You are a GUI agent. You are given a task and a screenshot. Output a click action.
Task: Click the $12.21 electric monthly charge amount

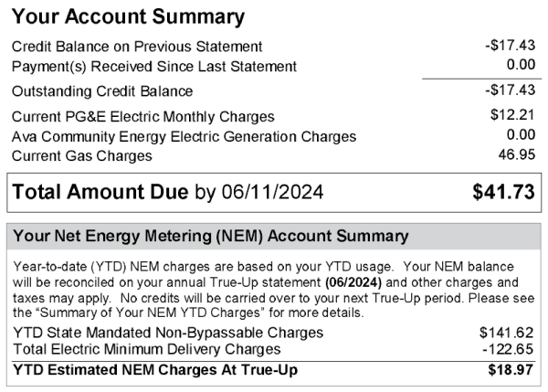pyautogui.click(x=511, y=115)
